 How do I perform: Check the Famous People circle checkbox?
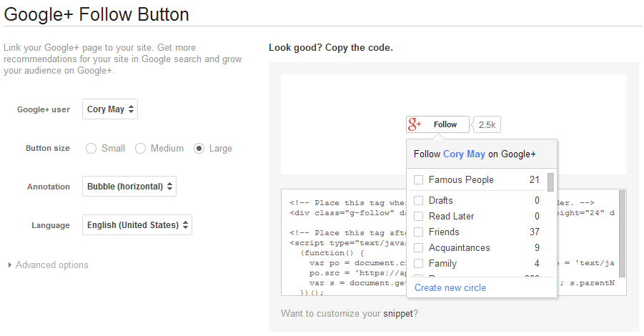click(x=419, y=180)
